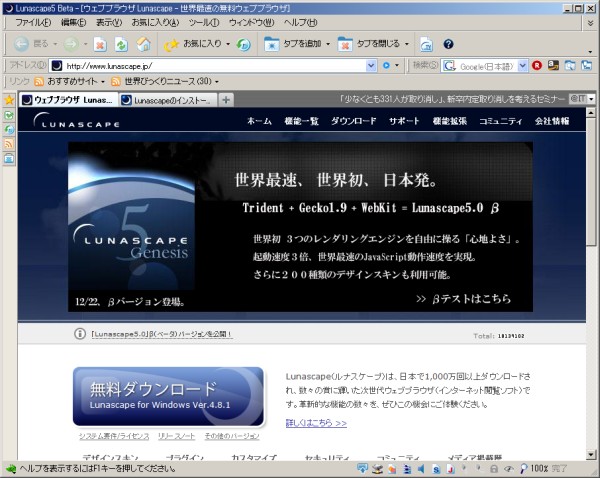
Task: Open the address bar URL history dropdown
Action: [x=370, y=66]
